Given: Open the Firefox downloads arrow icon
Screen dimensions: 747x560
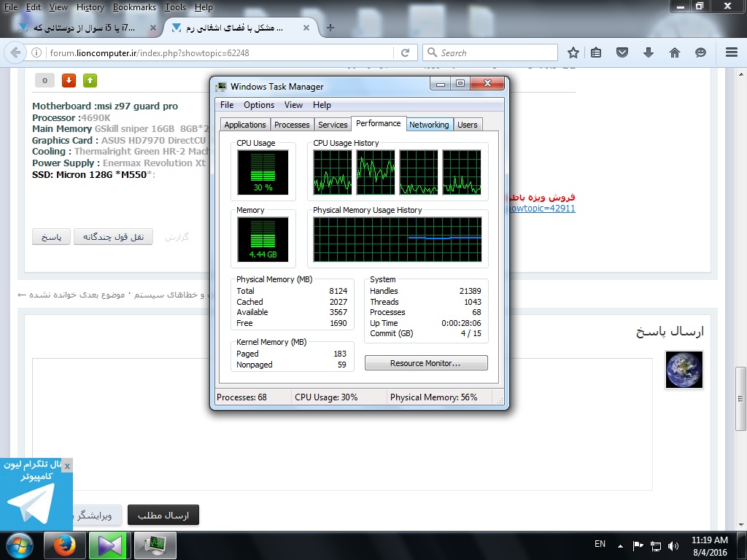Looking at the screenshot, I should [648, 52].
